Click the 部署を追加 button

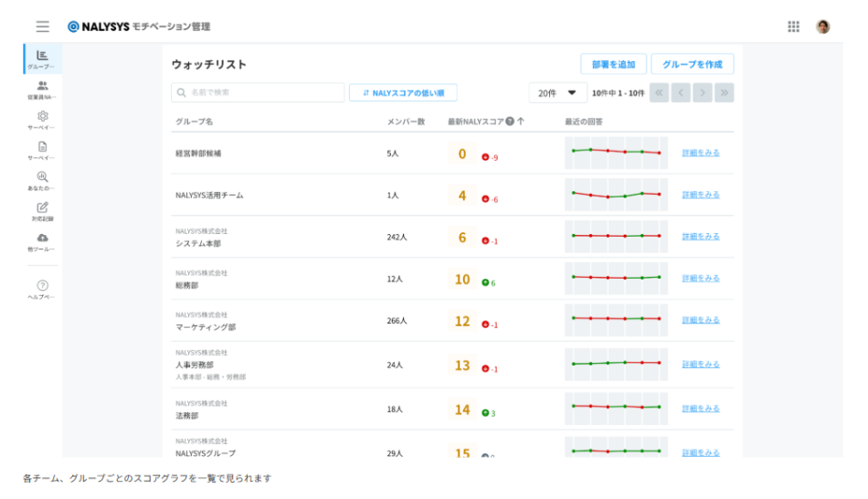pos(613,64)
